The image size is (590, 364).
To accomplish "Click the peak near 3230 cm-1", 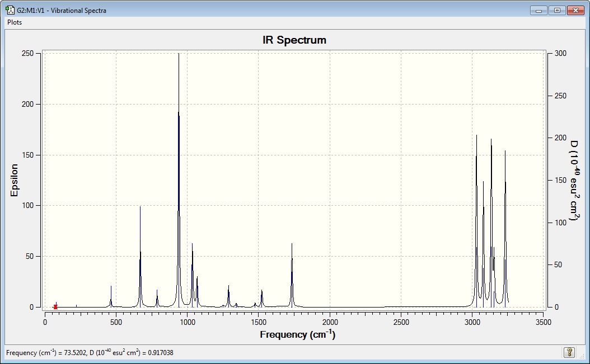I will point(505,229).
